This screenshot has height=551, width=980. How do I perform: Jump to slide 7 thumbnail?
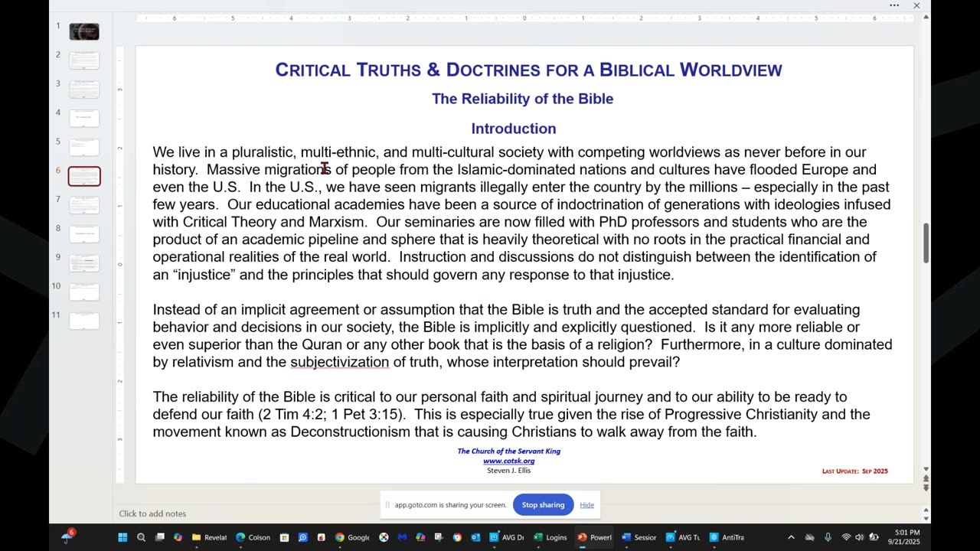point(84,205)
